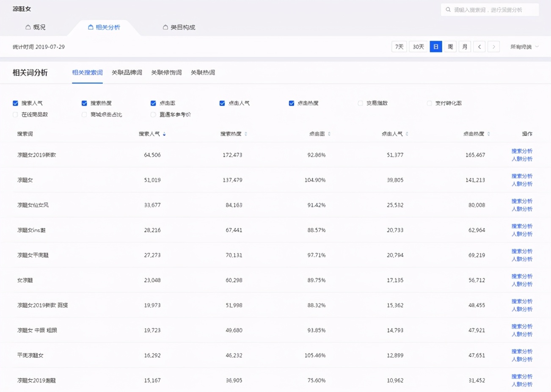Enable the 在线商品数 checkbox
Image resolution: width=551 pixels, height=392 pixels.
16,115
